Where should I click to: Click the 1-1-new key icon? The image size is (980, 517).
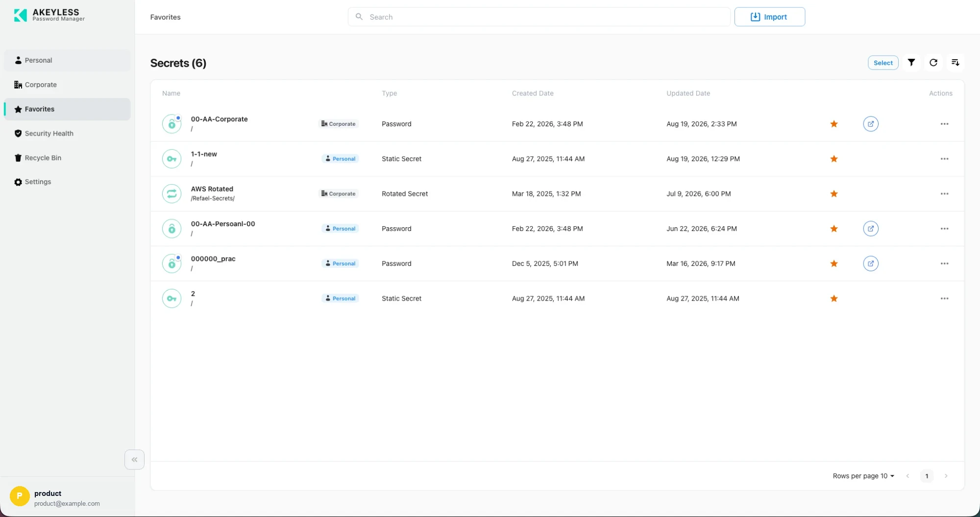[x=171, y=159]
